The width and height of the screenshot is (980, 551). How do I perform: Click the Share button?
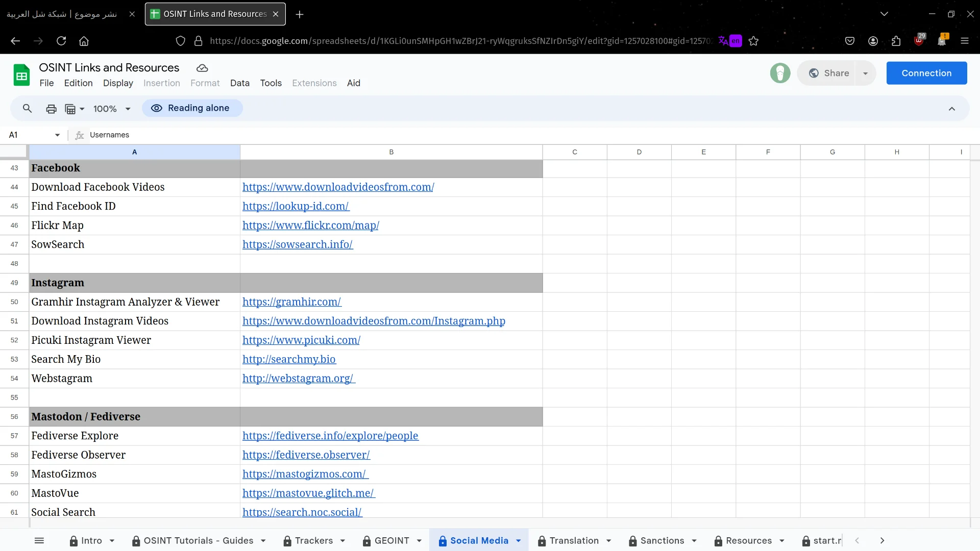[x=829, y=73]
